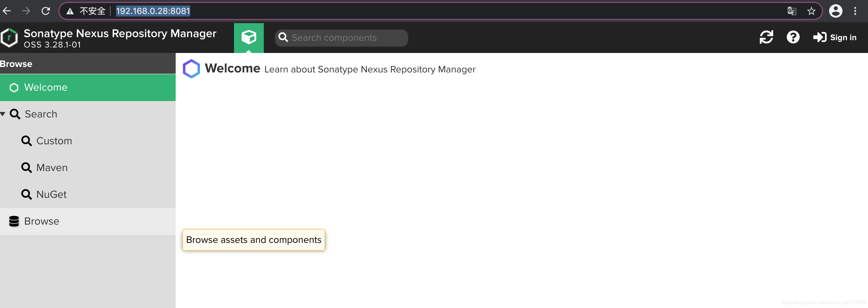Click the magnifier icon beside Custom

point(26,141)
